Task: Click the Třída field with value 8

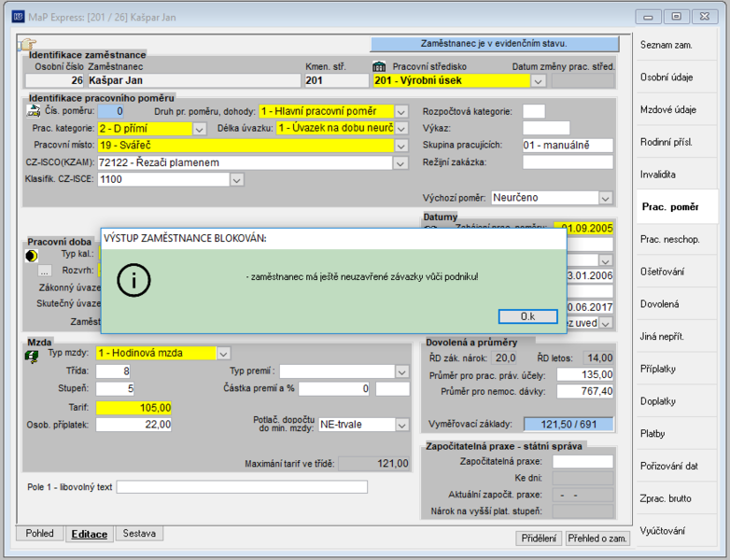Action: click(x=113, y=371)
